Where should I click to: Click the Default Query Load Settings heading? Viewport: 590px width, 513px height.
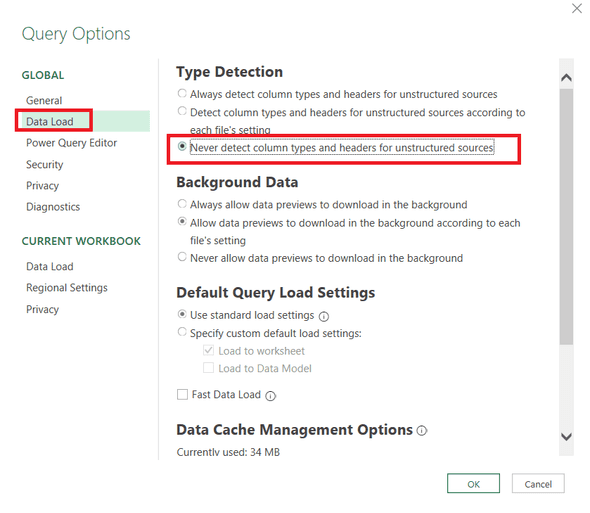tap(276, 292)
